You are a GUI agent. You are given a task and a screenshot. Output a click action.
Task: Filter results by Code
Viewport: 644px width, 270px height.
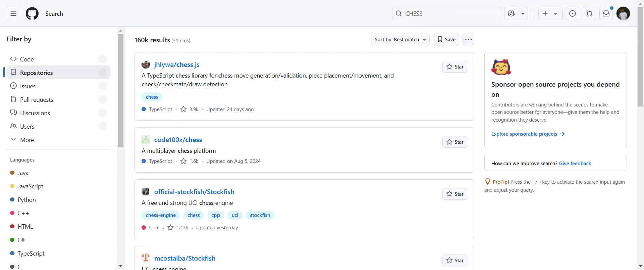pos(58,59)
